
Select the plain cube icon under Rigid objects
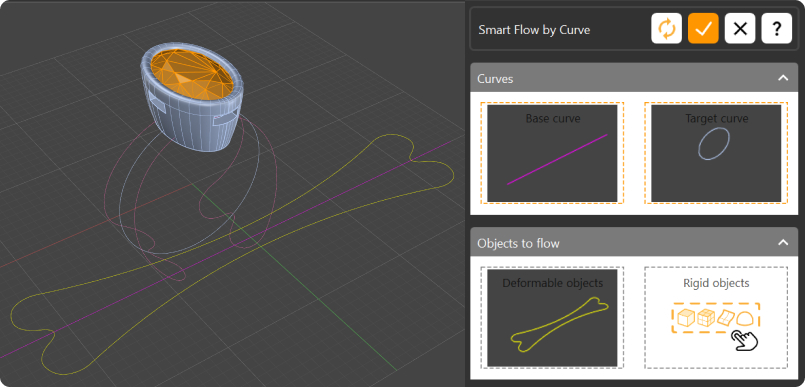pos(686,318)
